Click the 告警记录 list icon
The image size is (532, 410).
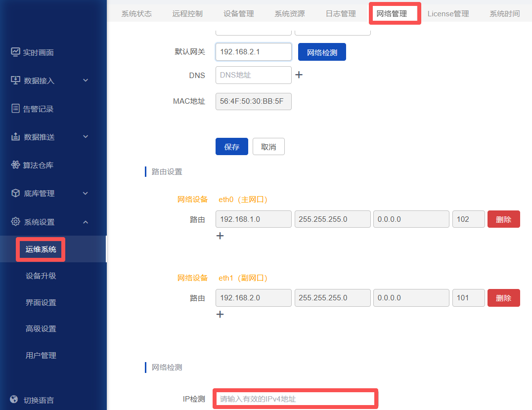16,109
